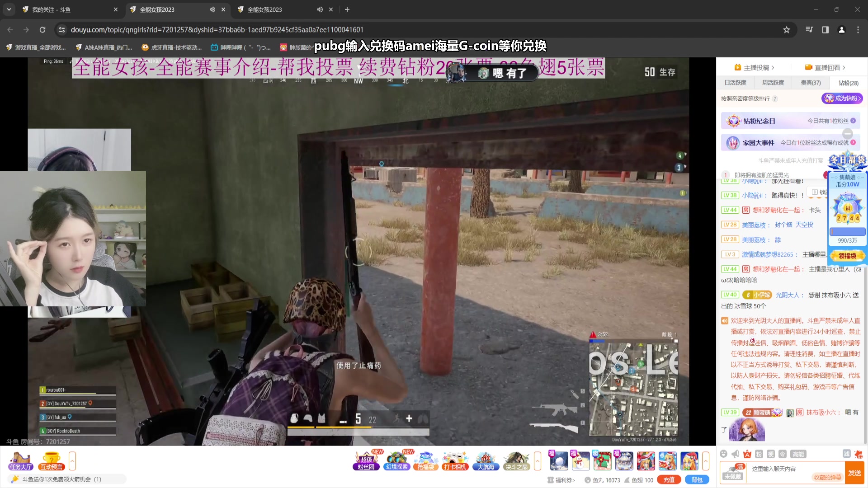Switch to 钻粉(28) tab
Screen dimensions: 868x488
pyautogui.click(x=849, y=83)
